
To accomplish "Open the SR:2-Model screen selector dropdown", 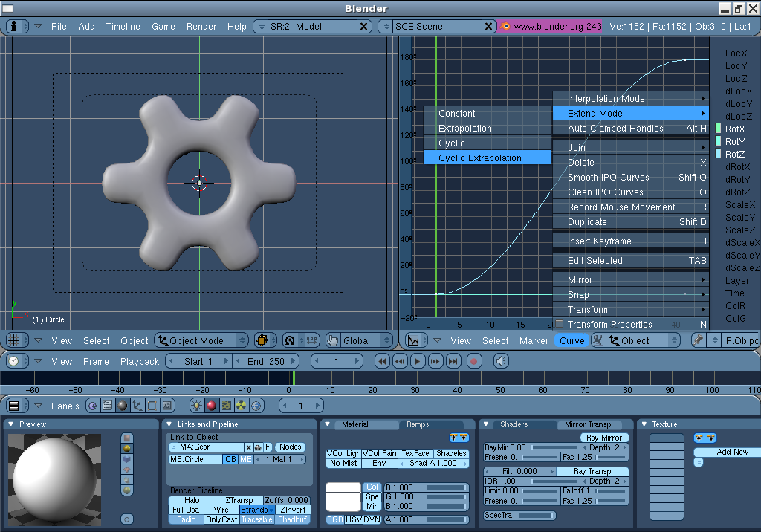I will (x=261, y=26).
